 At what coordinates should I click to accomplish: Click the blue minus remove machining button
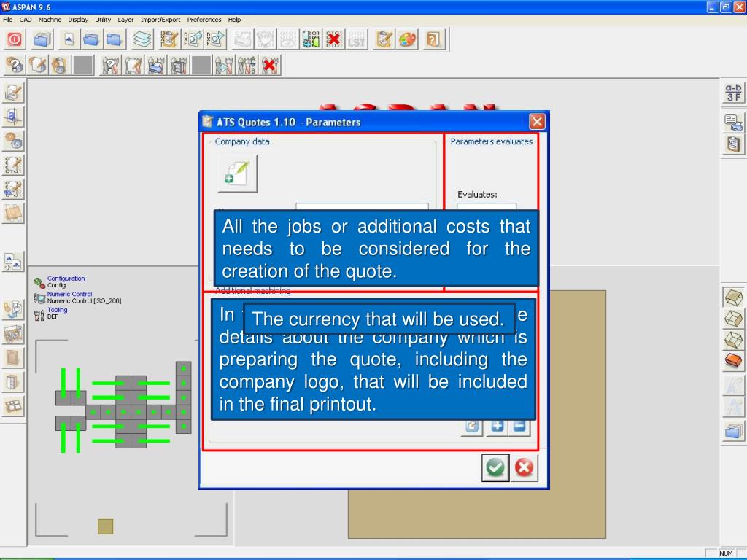519,426
